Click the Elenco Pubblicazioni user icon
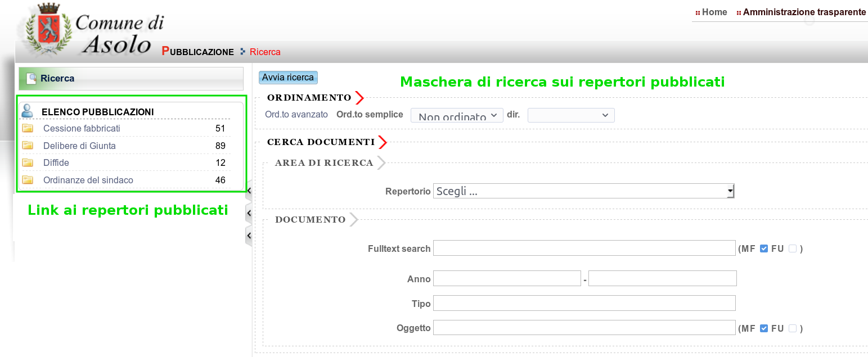Viewport: 868px width, 357px height. 28,111
